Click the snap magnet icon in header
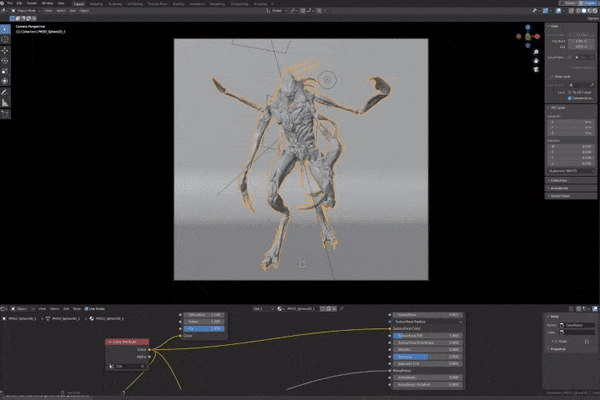This screenshot has height=400, width=600. [x=303, y=11]
